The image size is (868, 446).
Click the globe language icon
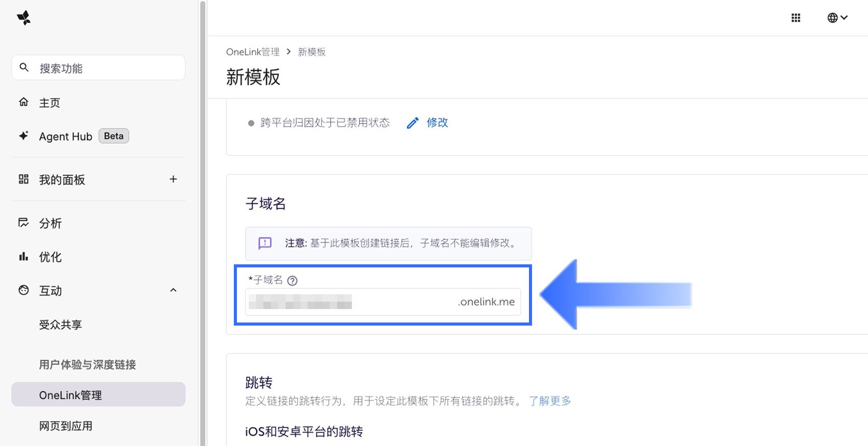click(x=832, y=18)
